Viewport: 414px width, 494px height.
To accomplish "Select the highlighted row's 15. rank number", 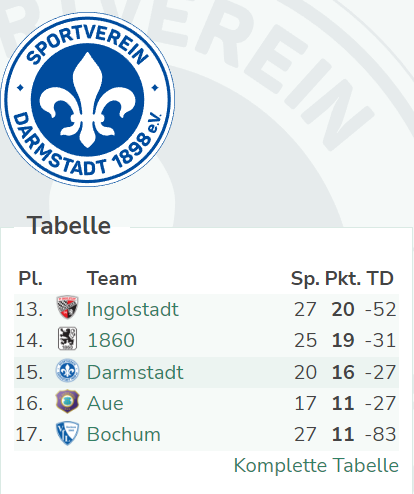I will 29,372.
